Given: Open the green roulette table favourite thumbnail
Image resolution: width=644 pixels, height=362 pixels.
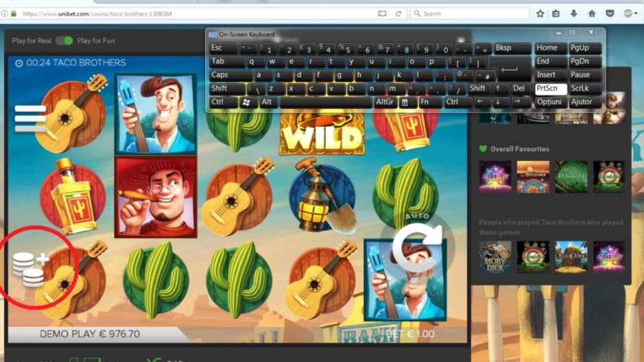Looking at the screenshot, I should [x=571, y=177].
